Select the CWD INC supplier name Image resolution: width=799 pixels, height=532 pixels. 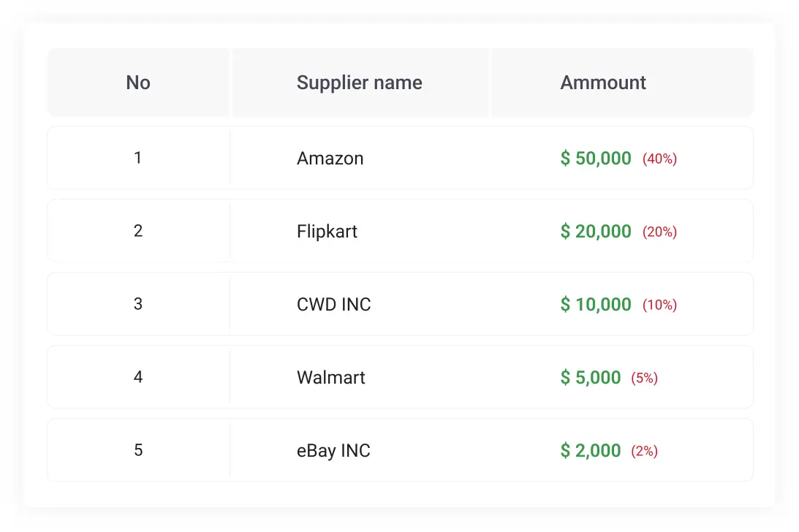333,305
